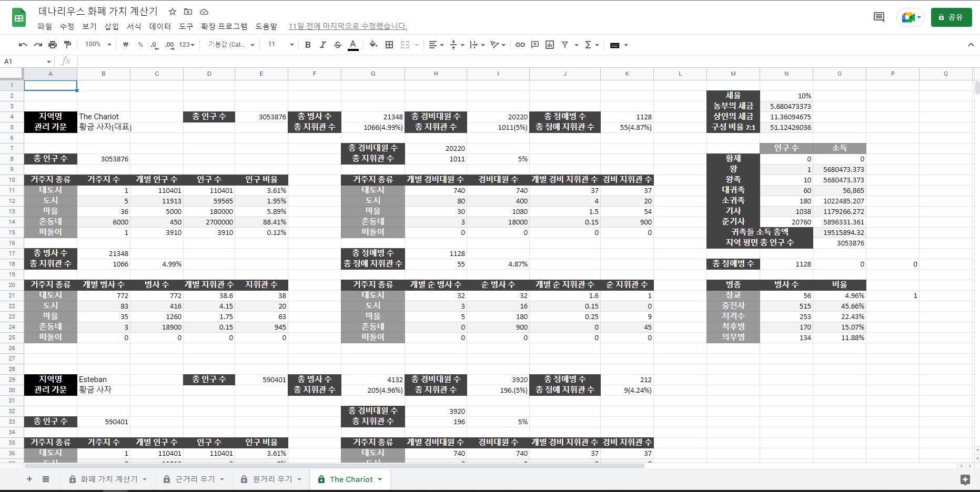Click the undo arrow icon
980x492 pixels.
click(23, 45)
